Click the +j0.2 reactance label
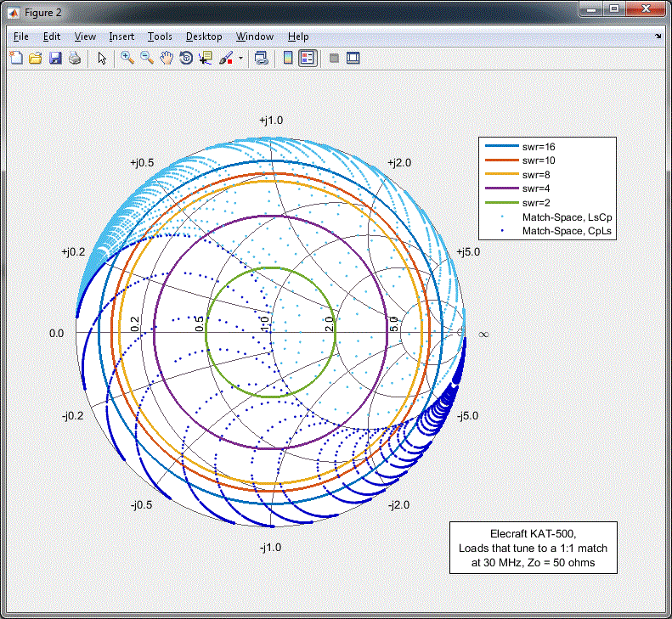This screenshot has width=672, height=619. coord(73,252)
